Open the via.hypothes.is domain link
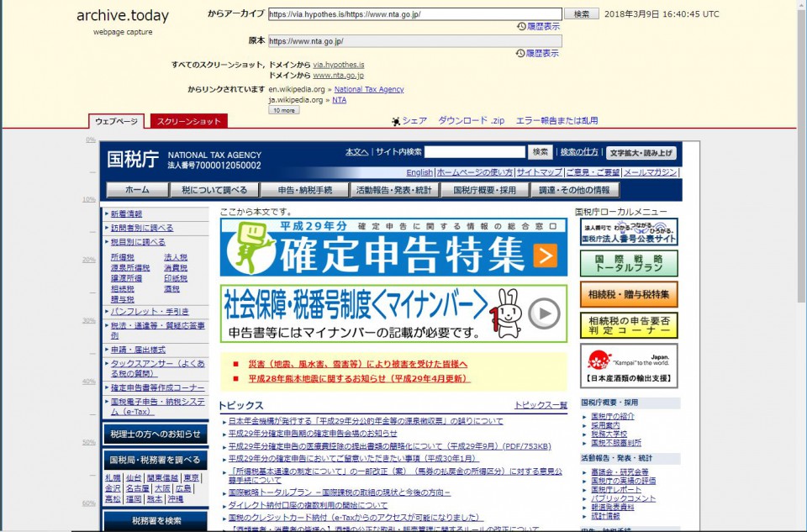The image size is (807, 532). coord(339,65)
